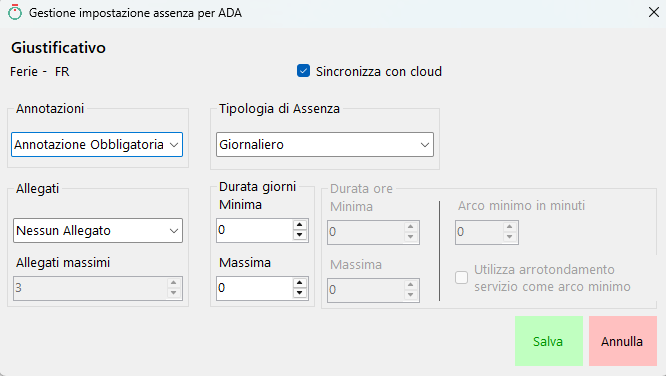Open the Nessun Allegato dropdown

click(98, 231)
